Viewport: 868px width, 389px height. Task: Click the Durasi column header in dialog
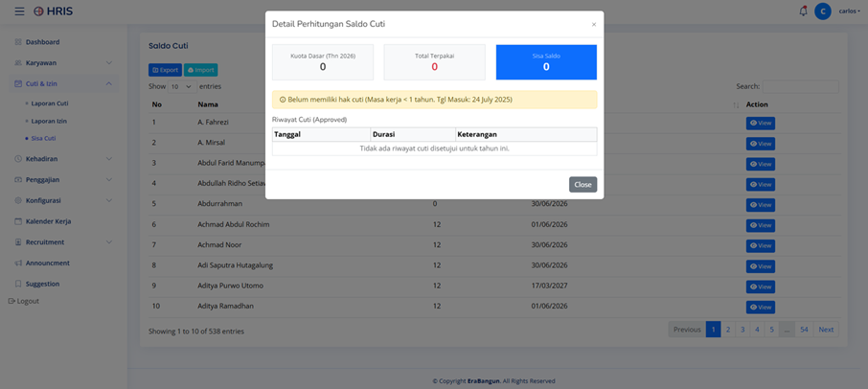tap(413, 134)
